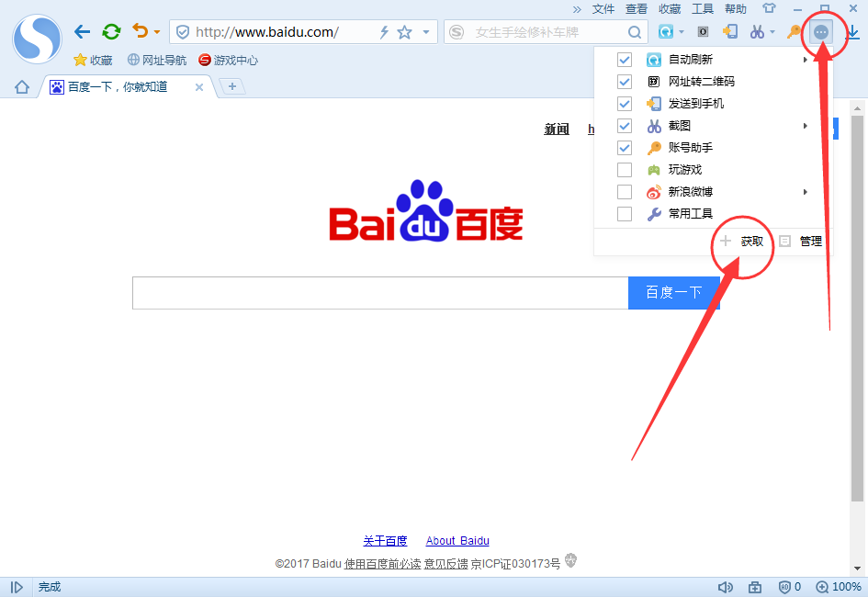
Task: Click the skin shirt icon
Action: click(769, 8)
